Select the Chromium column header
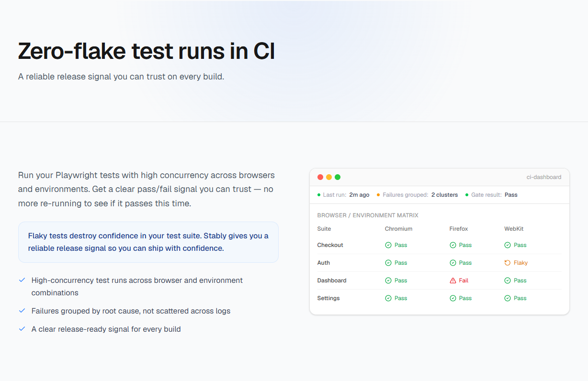 [398, 229]
